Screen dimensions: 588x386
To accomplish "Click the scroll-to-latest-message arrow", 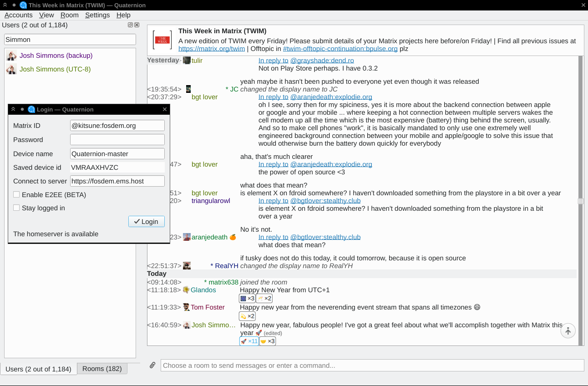I will tap(568, 331).
